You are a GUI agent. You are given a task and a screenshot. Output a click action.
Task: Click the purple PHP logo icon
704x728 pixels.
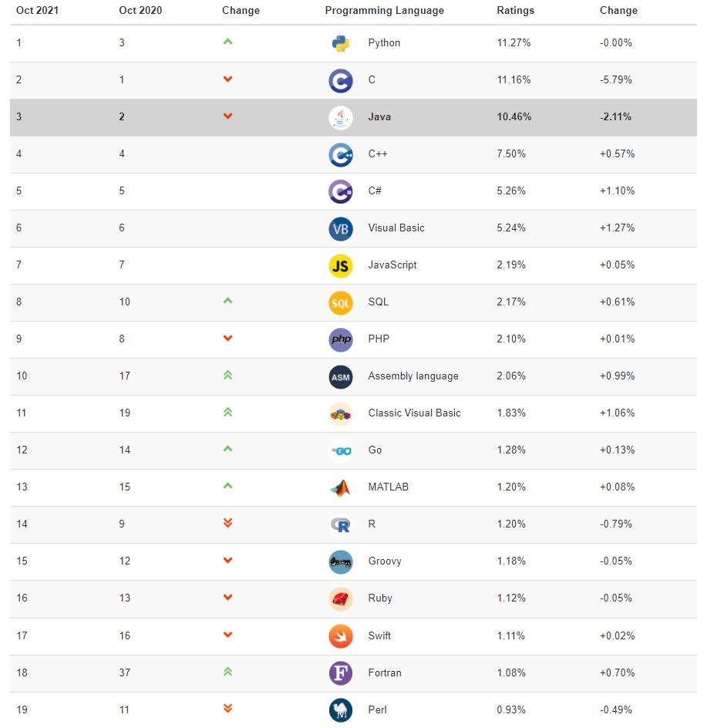(x=341, y=339)
